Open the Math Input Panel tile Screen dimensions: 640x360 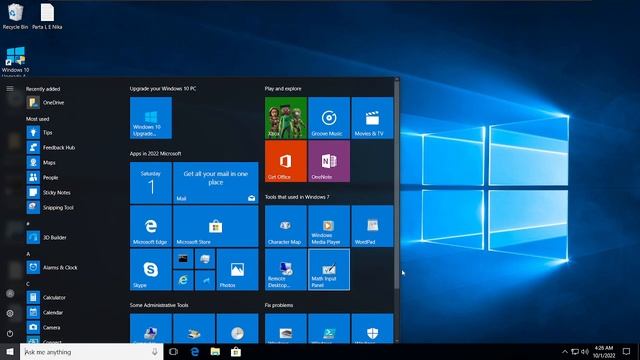point(329,269)
